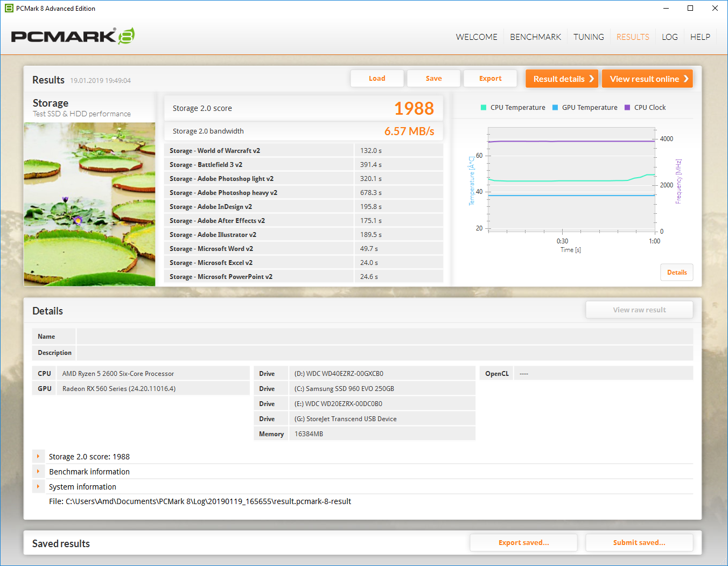Screen dimensions: 728x566
Task: Click the temperature and clock monitoring chart
Action: click(571, 179)
